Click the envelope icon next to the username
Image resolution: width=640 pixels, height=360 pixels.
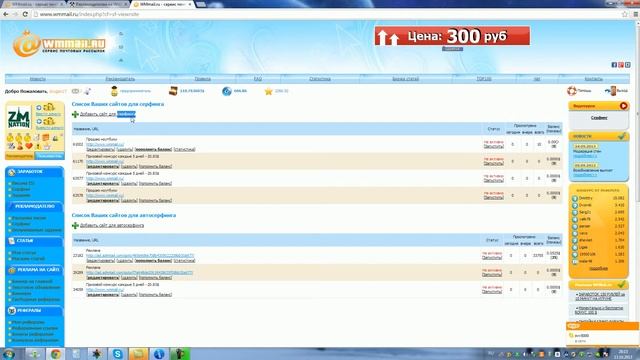[75, 91]
